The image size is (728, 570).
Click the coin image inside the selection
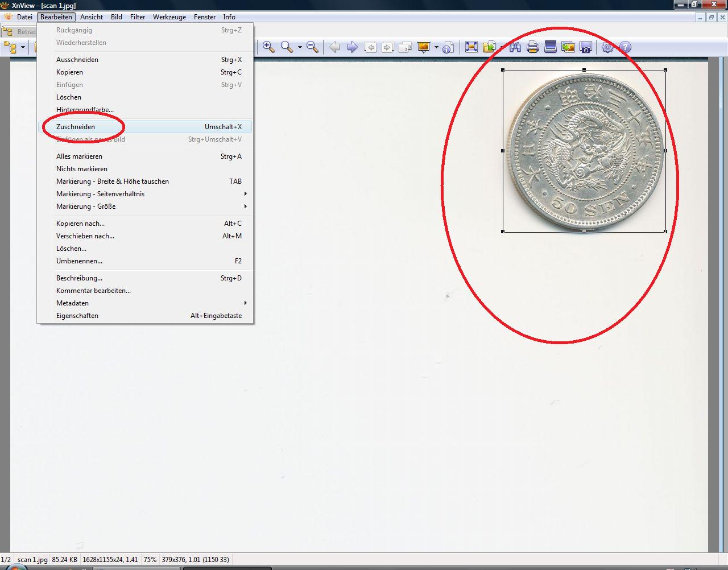coord(584,151)
